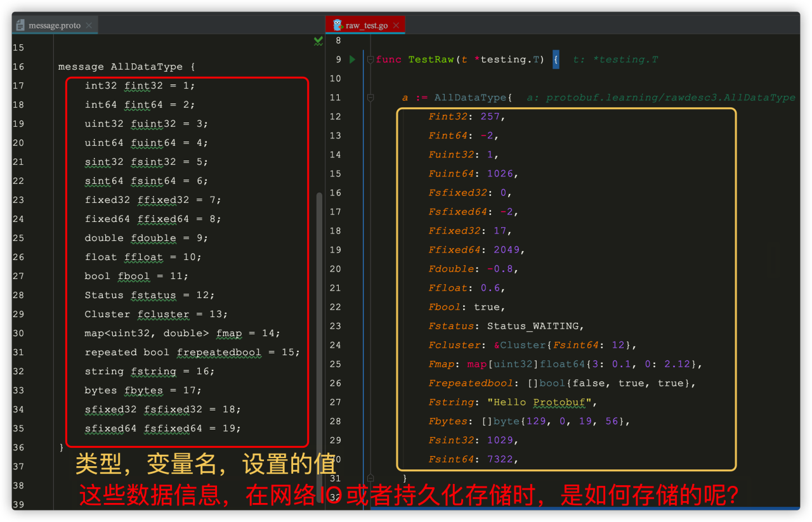Click the green inspections checkmark above the proto editor
Image resolution: width=812 pixels, height=522 pixels.
click(x=318, y=41)
